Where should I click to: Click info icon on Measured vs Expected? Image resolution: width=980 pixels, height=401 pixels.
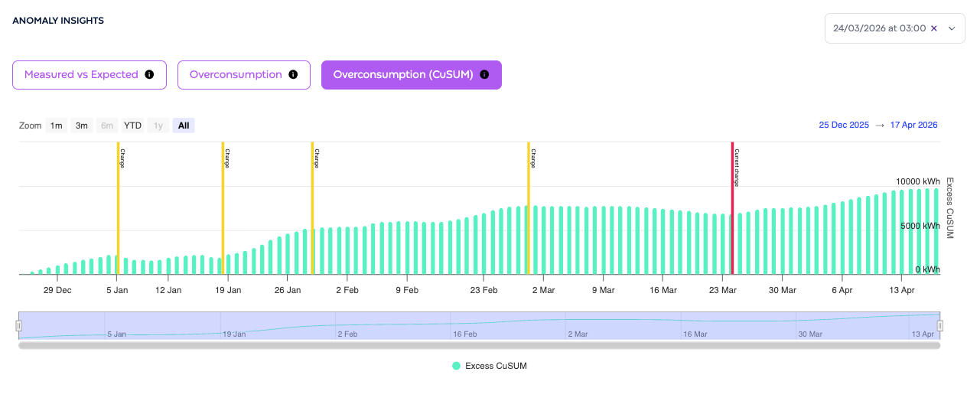click(x=149, y=75)
